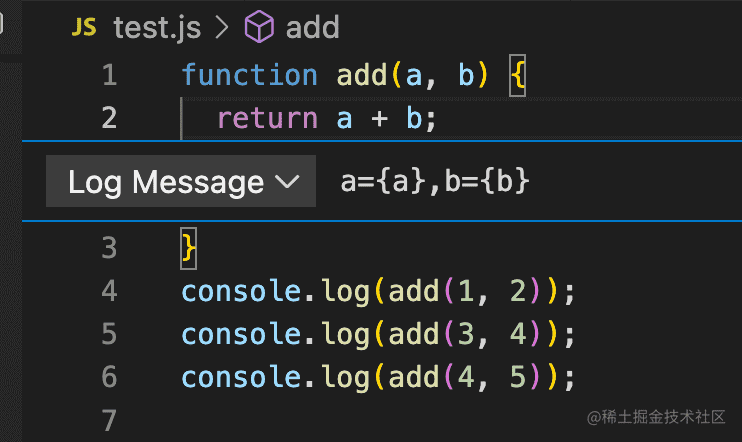Select the add function breadcrumb

click(x=312, y=28)
